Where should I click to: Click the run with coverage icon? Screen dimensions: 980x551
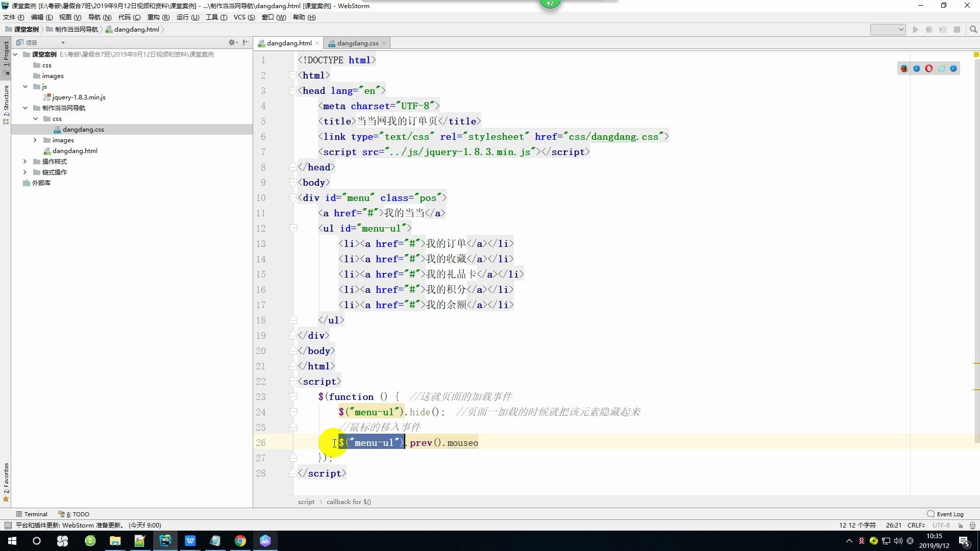coord(943,30)
